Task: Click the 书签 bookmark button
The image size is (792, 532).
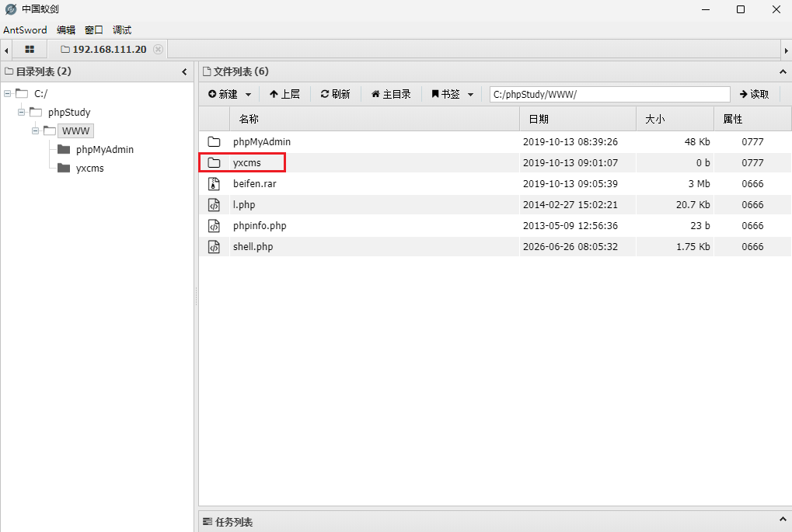Action: (445, 95)
